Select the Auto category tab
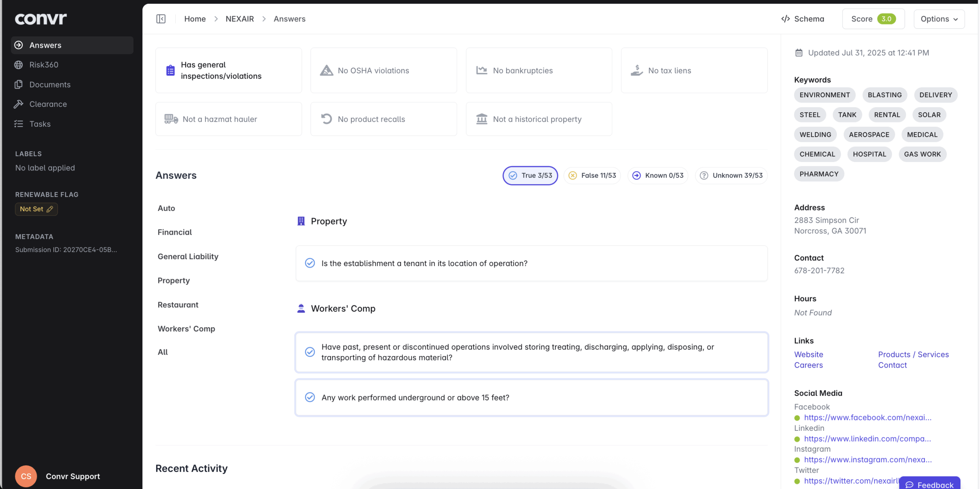This screenshot has height=489, width=980. click(x=166, y=208)
